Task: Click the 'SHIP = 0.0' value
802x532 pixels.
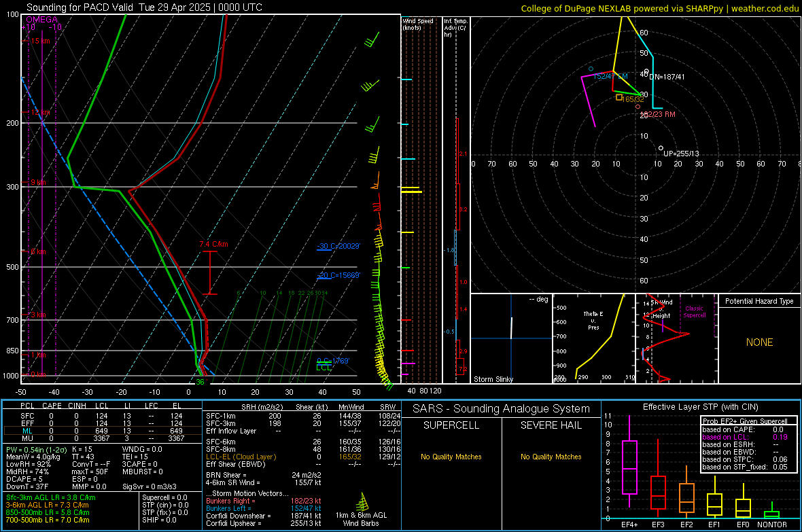Action: 159,520
